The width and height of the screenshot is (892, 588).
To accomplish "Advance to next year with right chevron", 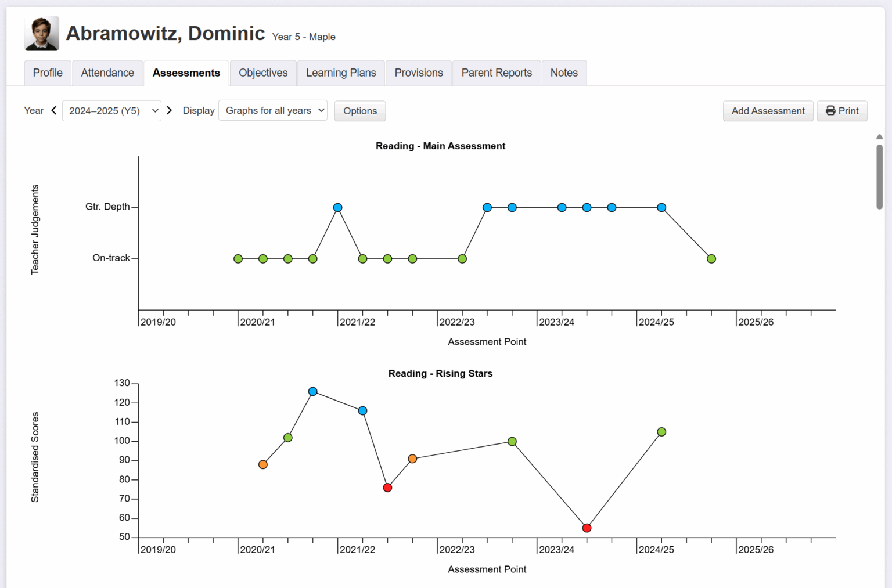I will [169, 110].
